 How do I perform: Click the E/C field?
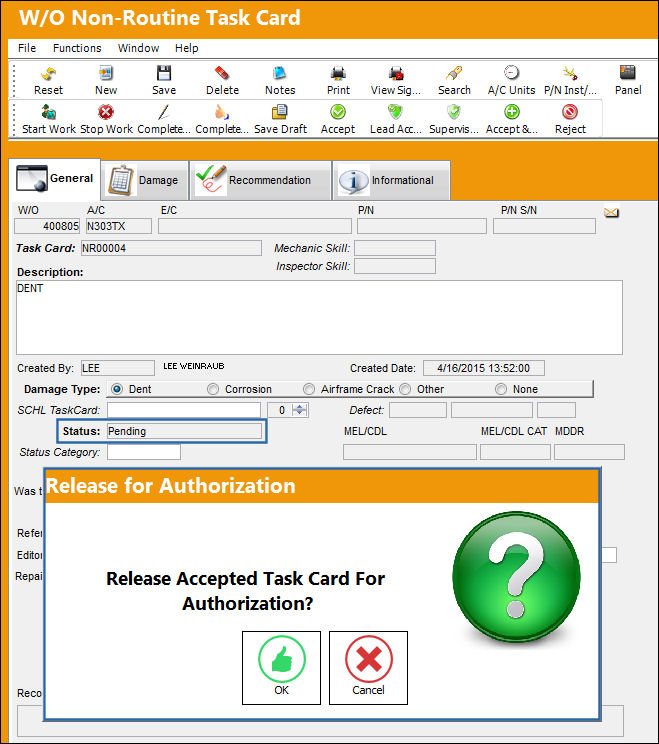(255, 226)
